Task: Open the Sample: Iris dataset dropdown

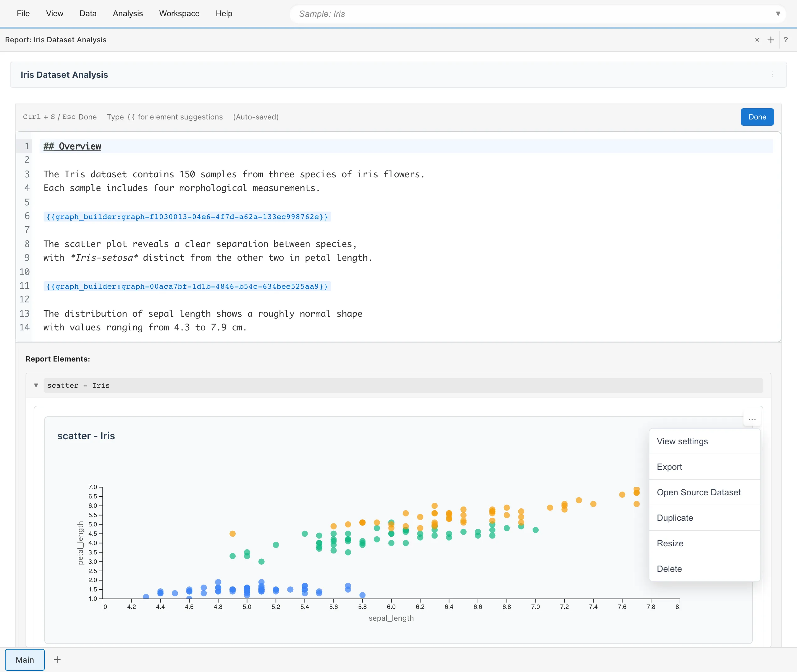Action: point(534,14)
